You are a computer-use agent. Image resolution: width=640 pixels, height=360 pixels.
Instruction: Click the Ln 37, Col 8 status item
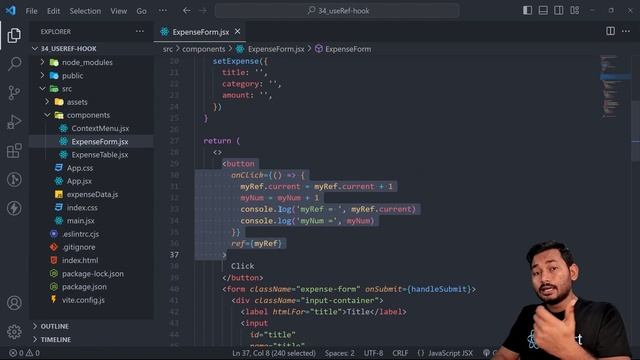point(274,353)
